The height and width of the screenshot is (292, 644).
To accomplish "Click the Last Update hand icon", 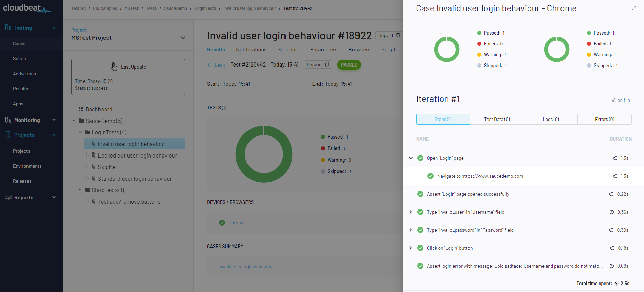I will (x=114, y=67).
